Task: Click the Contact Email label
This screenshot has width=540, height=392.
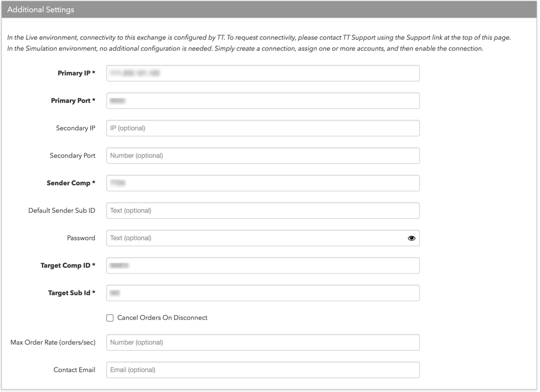Action: [x=74, y=369]
